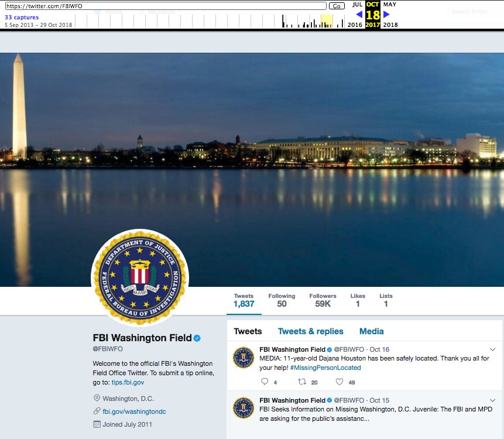Click the author name on Oct 16 tweet

click(x=292, y=349)
